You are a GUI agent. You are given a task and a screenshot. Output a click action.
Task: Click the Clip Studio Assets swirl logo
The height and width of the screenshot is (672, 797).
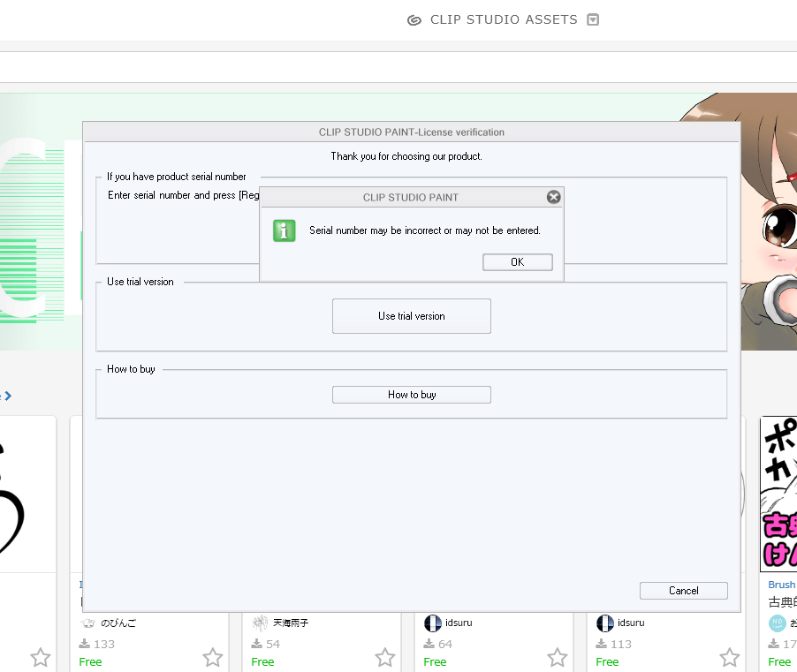(x=414, y=20)
